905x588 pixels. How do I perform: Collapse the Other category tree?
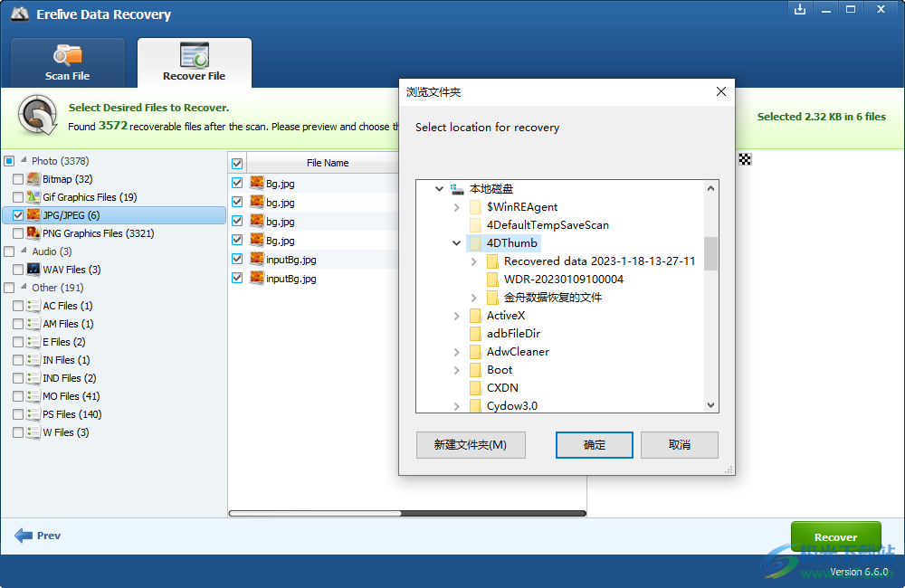pyautogui.click(x=24, y=287)
